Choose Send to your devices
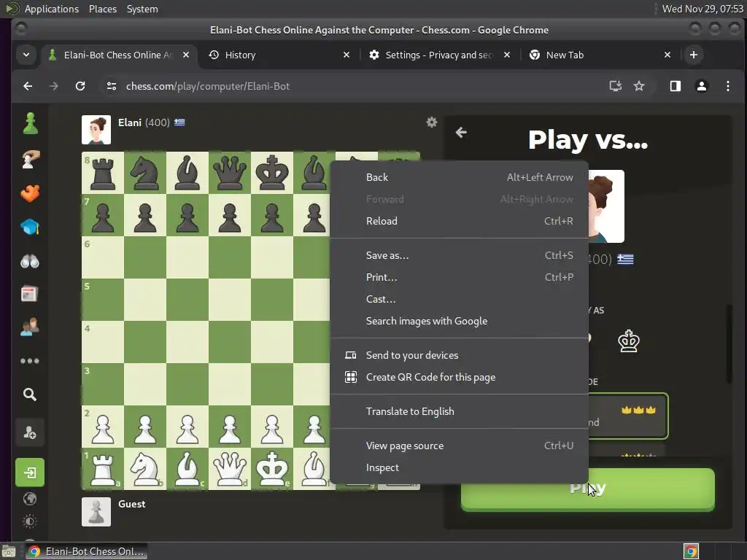 click(460, 355)
